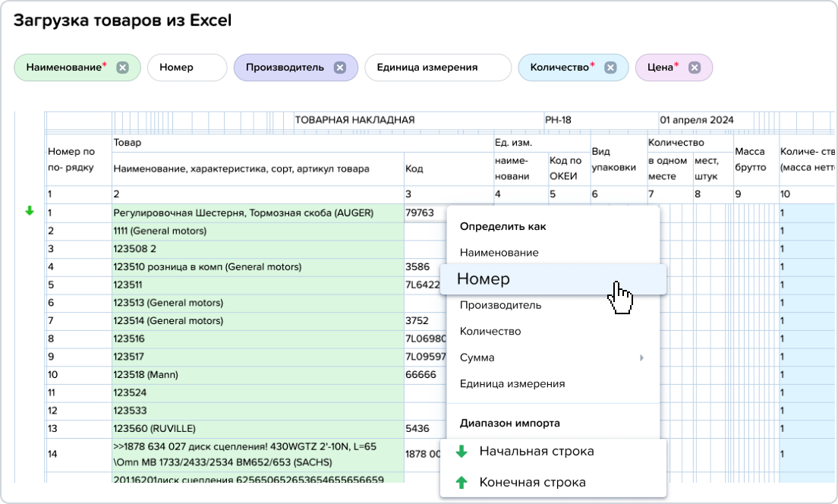Image resolution: width=838 pixels, height=504 pixels.
Task: Click cell '123518 (Mann)'
Action: point(257,375)
